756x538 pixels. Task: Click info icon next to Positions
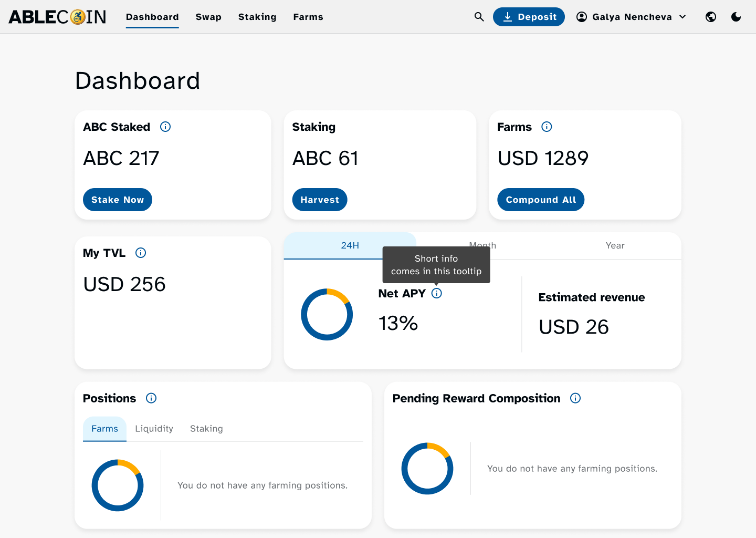pyautogui.click(x=151, y=398)
